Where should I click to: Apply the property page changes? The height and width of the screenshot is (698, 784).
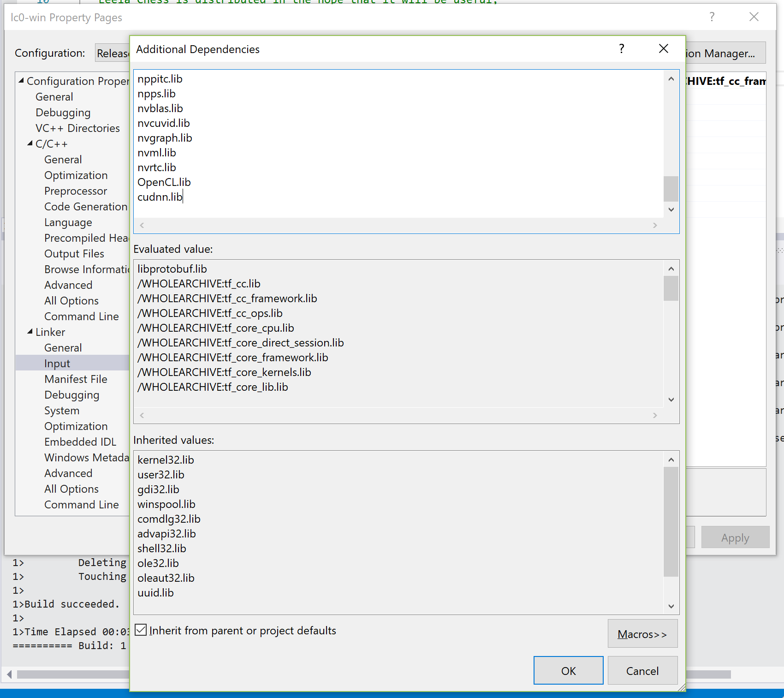click(735, 537)
